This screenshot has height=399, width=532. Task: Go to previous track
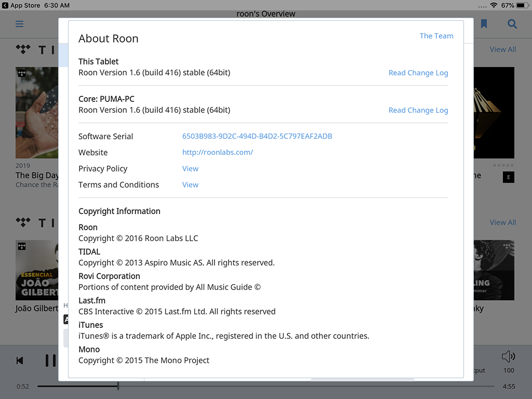(20, 361)
